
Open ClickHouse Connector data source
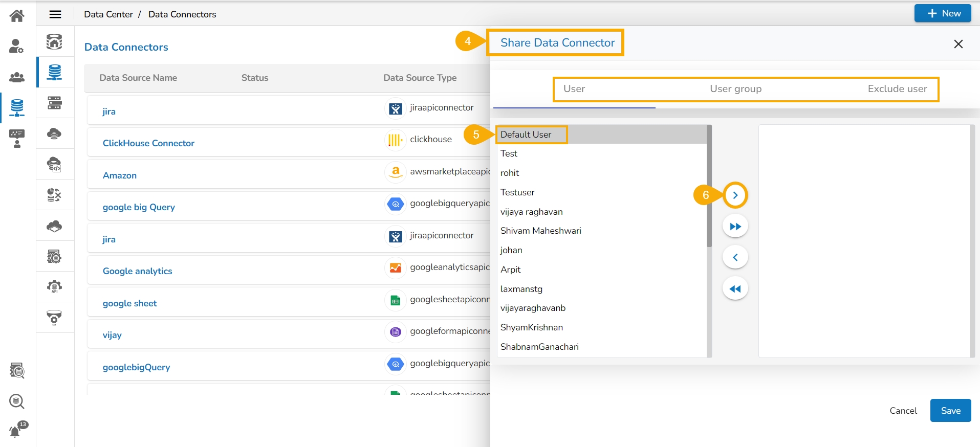[x=148, y=143]
